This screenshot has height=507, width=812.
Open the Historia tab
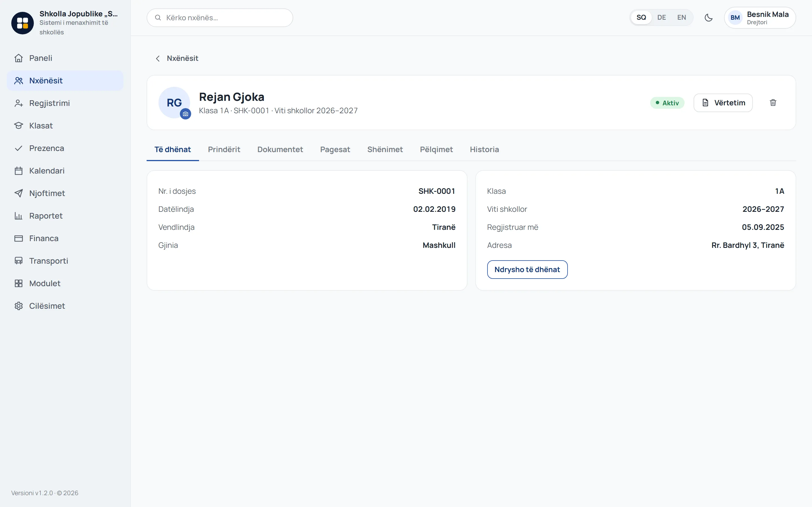click(x=484, y=150)
